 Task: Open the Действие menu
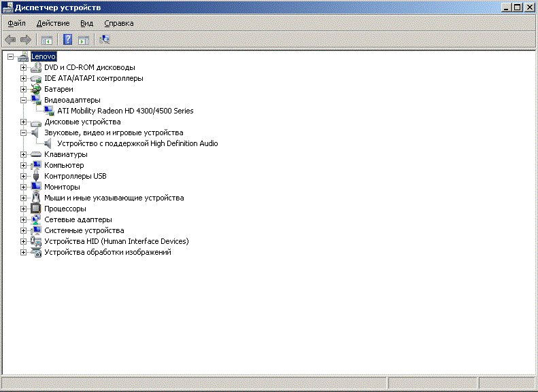click(53, 23)
